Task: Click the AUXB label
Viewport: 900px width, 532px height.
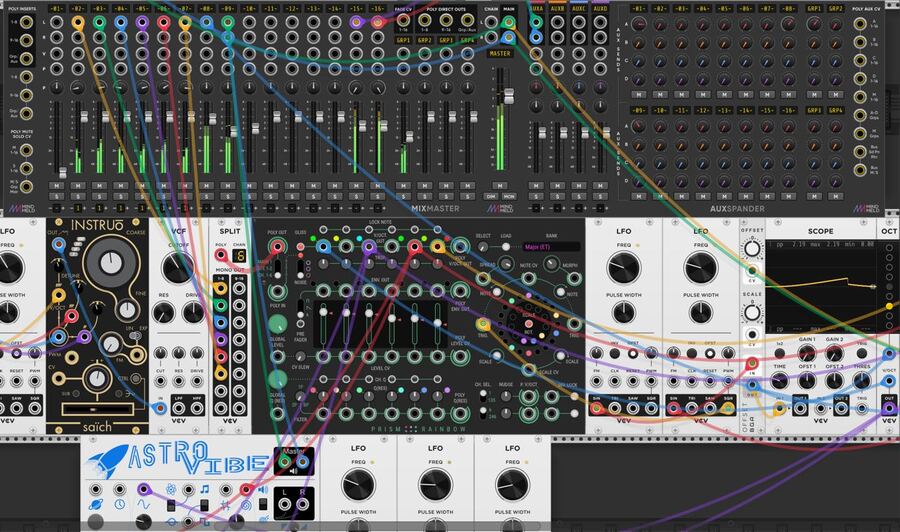Action: [x=557, y=9]
